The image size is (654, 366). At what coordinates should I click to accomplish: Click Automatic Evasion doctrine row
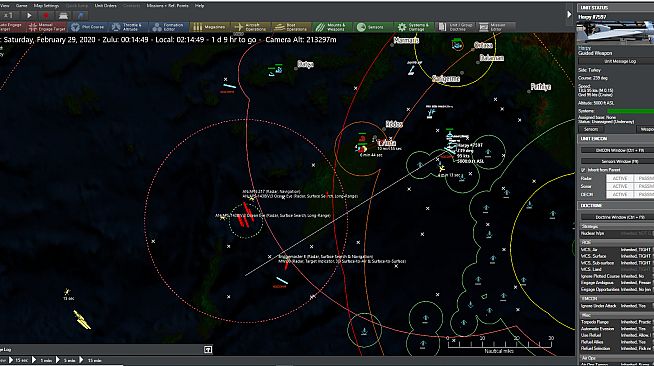616,328
